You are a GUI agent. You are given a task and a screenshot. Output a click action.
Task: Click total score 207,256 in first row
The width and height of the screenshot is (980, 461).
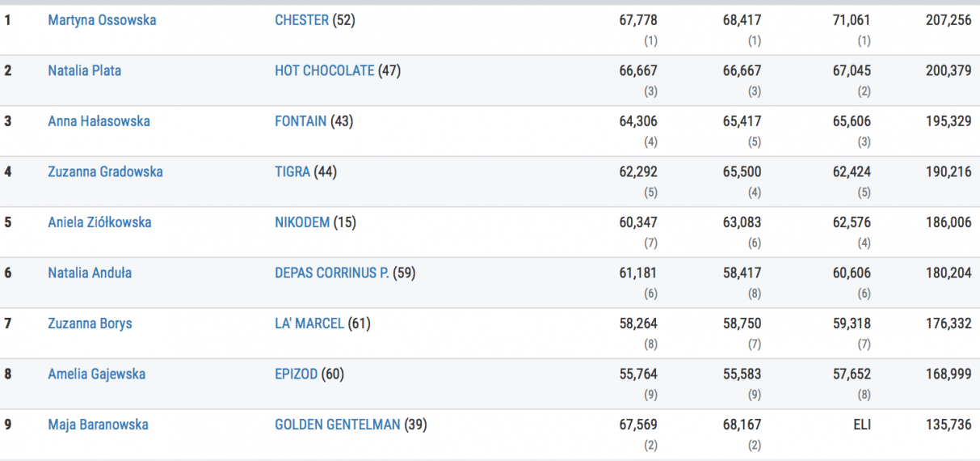tap(948, 20)
